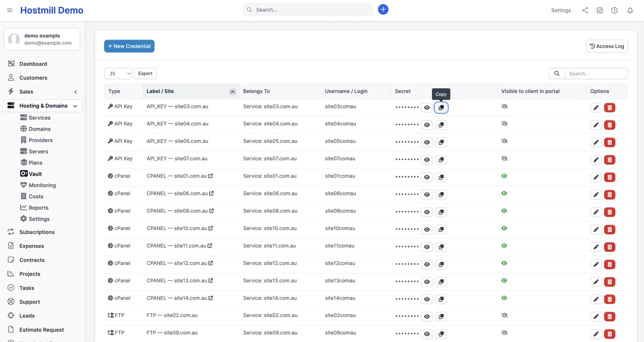Open Settings link in top bar
Viewport: 644px width, 342px height.
(561, 10)
